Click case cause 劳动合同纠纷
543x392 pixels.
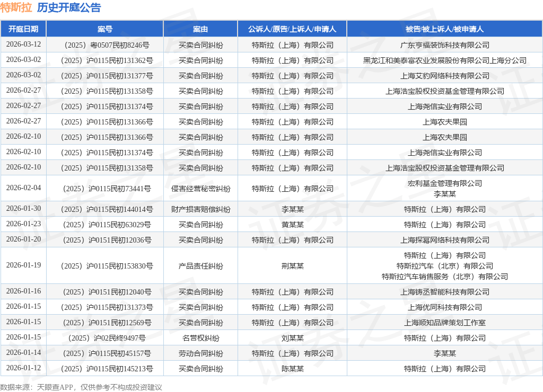200,354
